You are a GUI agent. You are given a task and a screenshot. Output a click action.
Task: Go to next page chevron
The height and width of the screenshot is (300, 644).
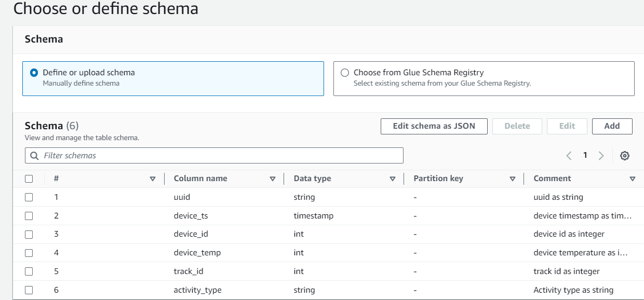(601, 156)
